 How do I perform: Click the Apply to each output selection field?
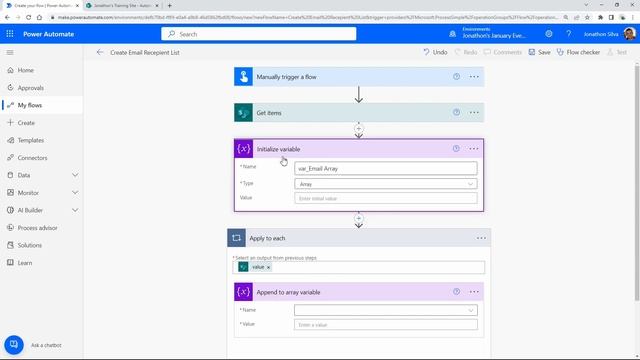click(x=359, y=267)
